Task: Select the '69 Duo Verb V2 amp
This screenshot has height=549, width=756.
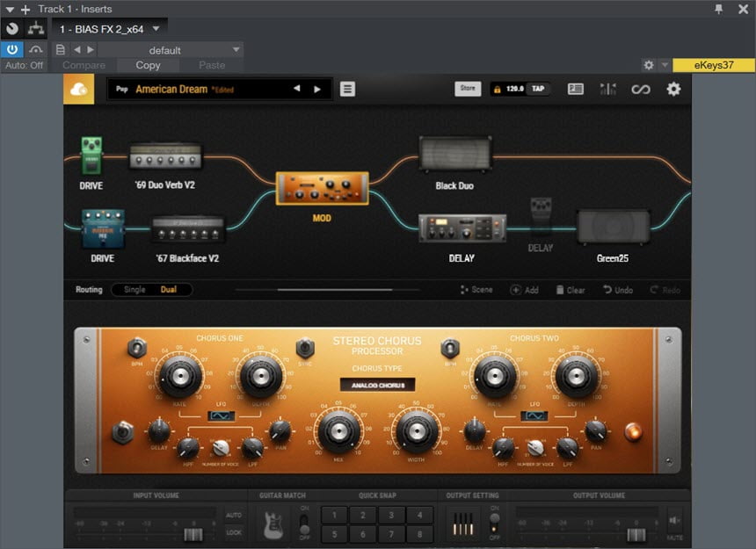Action: click(165, 156)
